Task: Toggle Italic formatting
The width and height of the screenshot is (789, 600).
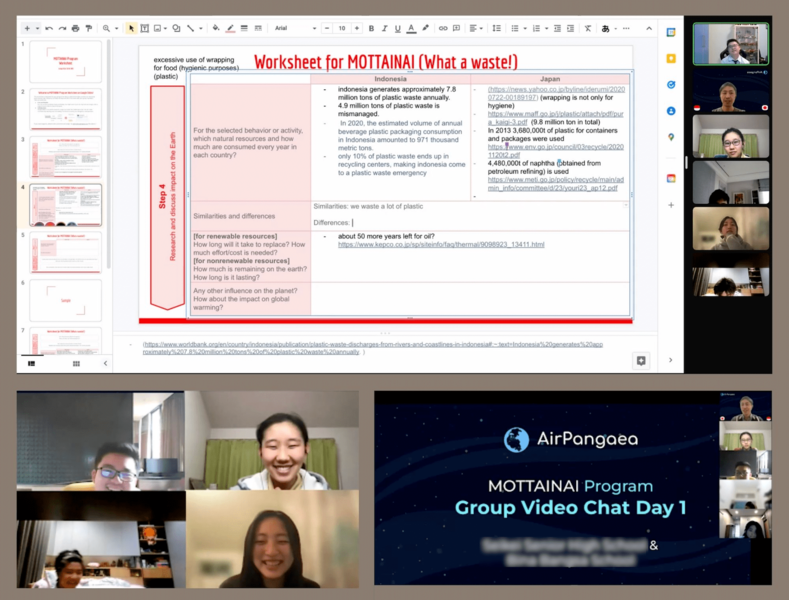Action: point(384,28)
